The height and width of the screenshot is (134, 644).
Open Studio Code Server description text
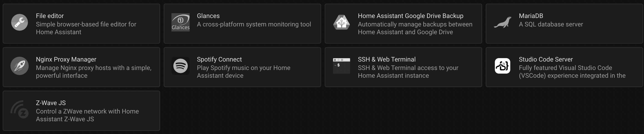tap(572, 72)
